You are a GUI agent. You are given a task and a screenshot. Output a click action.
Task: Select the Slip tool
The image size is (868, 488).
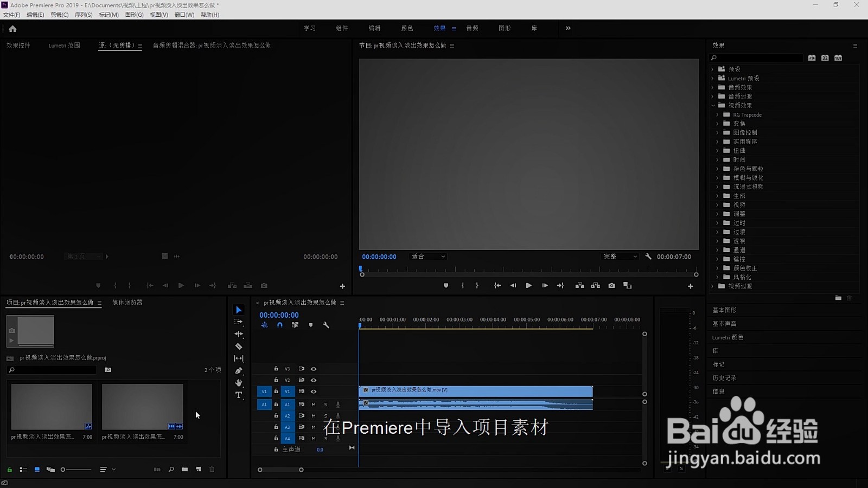tap(239, 358)
